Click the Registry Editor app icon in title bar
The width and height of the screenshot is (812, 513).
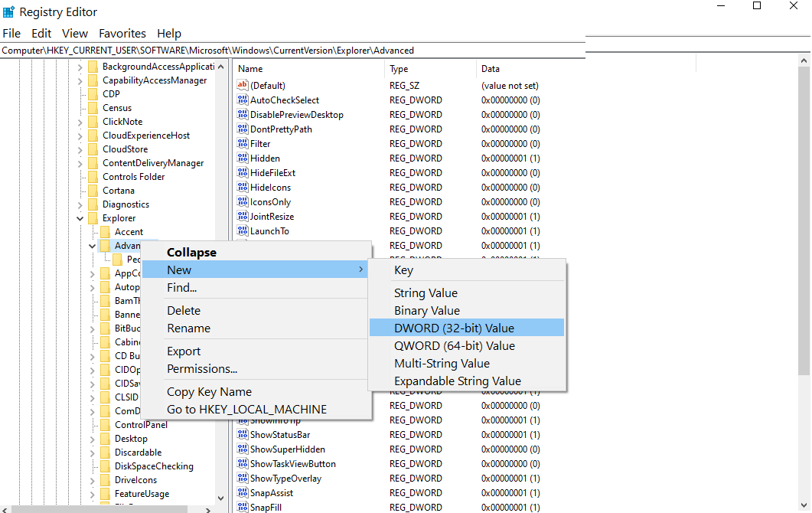[9, 12]
